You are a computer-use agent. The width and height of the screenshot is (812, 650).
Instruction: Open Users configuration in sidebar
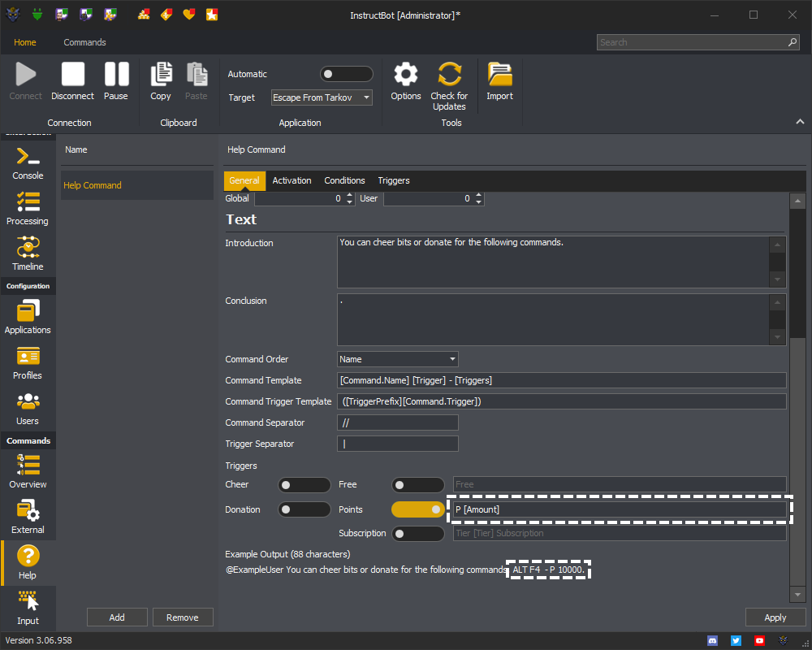pos(28,409)
